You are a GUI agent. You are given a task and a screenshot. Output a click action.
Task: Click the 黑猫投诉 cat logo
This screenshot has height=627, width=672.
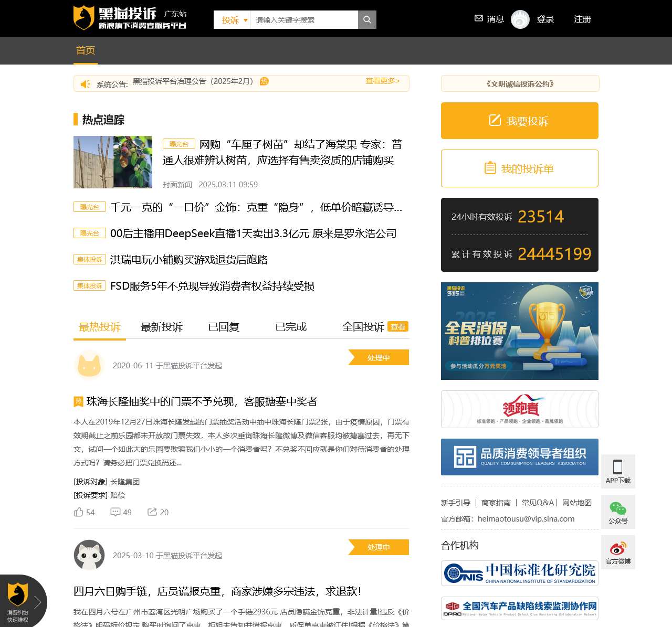83,17
